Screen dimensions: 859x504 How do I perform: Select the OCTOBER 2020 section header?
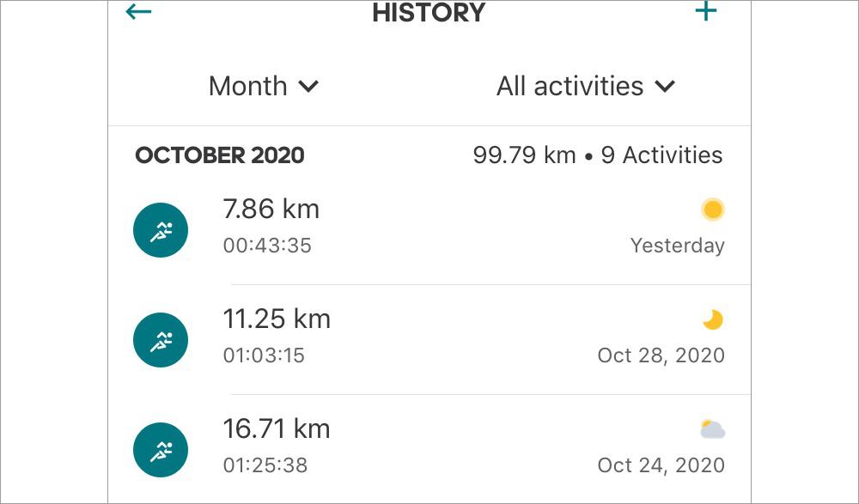click(x=220, y=155)
